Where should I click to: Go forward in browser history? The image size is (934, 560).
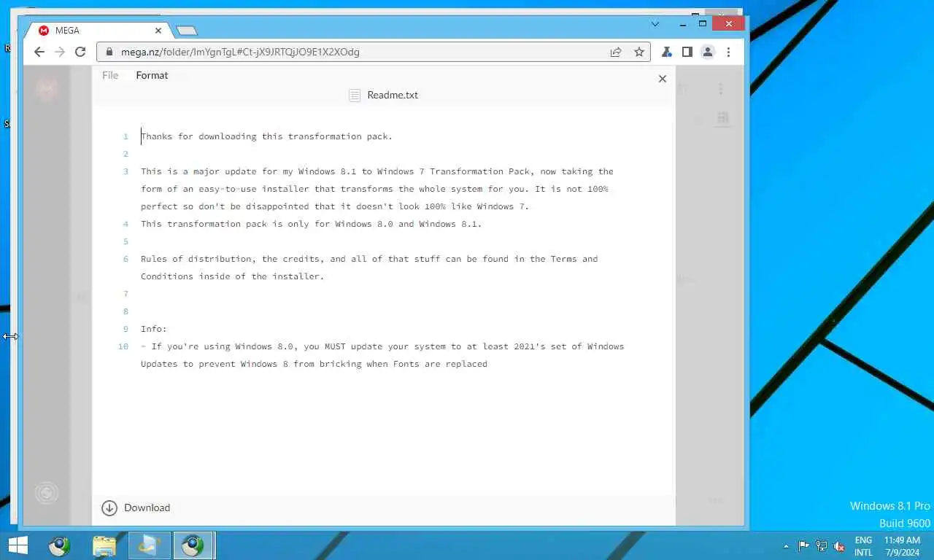[60, 52]
